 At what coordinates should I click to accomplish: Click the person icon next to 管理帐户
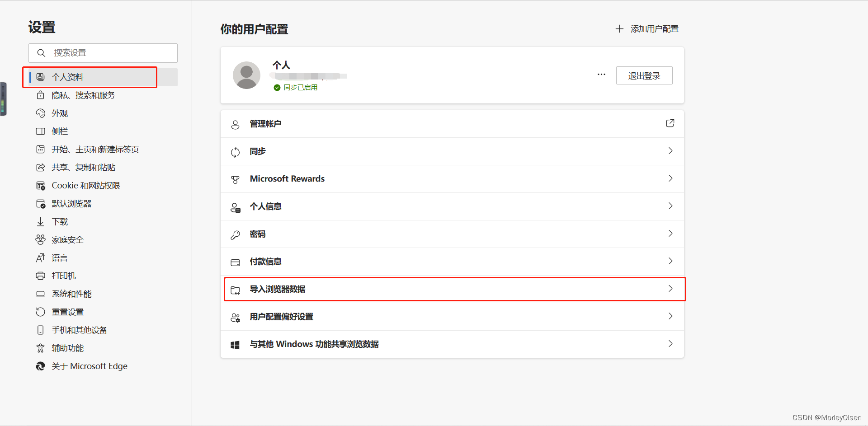pyautogui.click(x=235, y=125)
